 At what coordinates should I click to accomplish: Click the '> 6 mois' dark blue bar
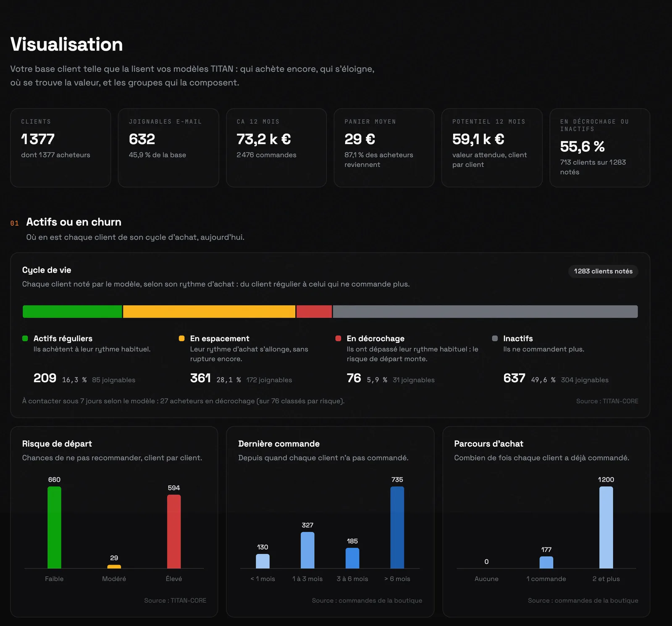point(397,527)
